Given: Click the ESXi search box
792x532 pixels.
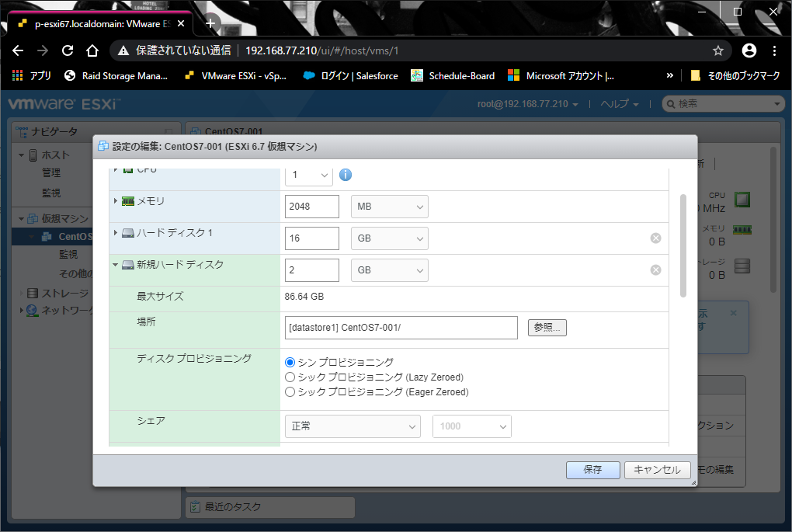Looking at the screenshot, I should click(722, 104).
